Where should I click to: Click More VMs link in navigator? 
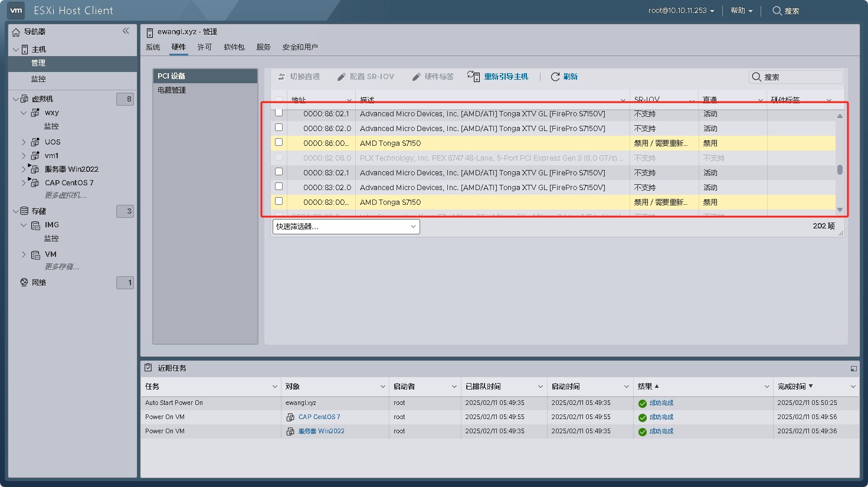[x=65, y=195]
